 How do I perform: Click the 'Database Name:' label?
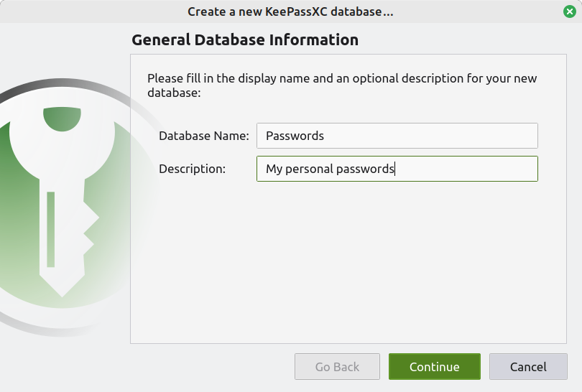tap(204, 136)
